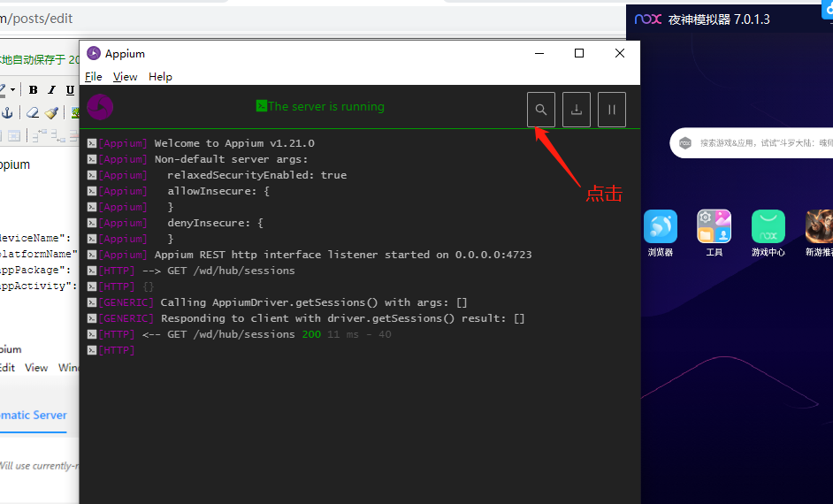Toggle underline formatting in the blog editor
This screenshot has height=504, width=833.
click(x=70, y=90)
